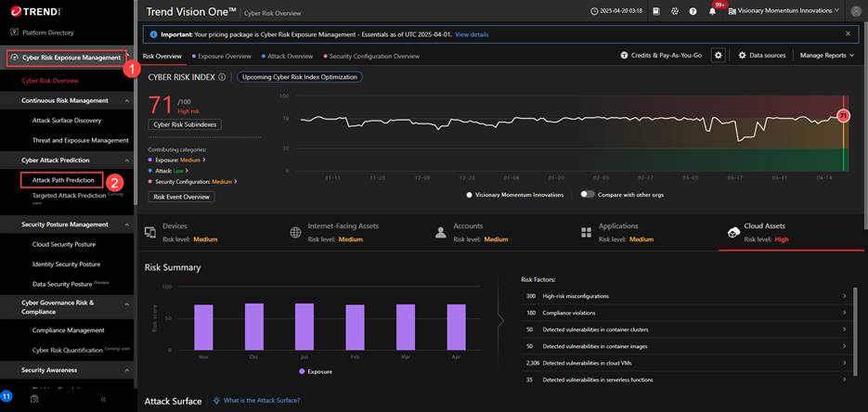Click the pin icon at sidebar bottom
Screen dimensions: 868x412
coord(34,398)
